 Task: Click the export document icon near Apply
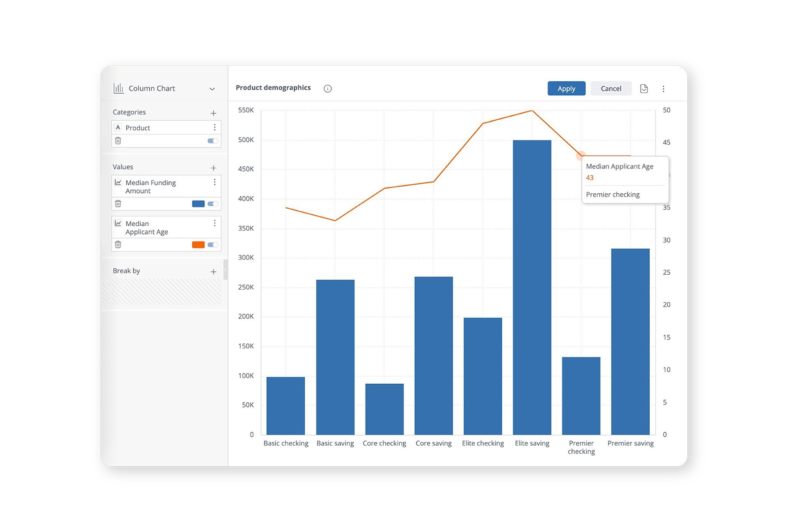[x=644, y=88]
